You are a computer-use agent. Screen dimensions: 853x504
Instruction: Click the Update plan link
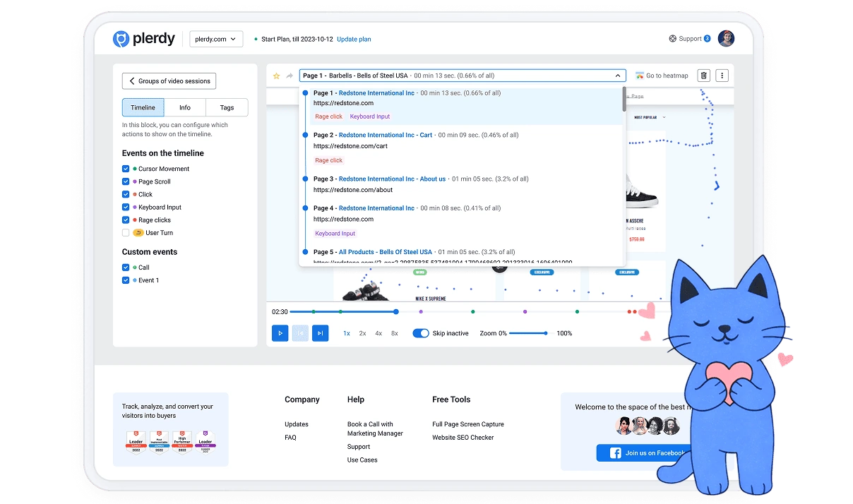pyautogui.click(x=354, y=40)
